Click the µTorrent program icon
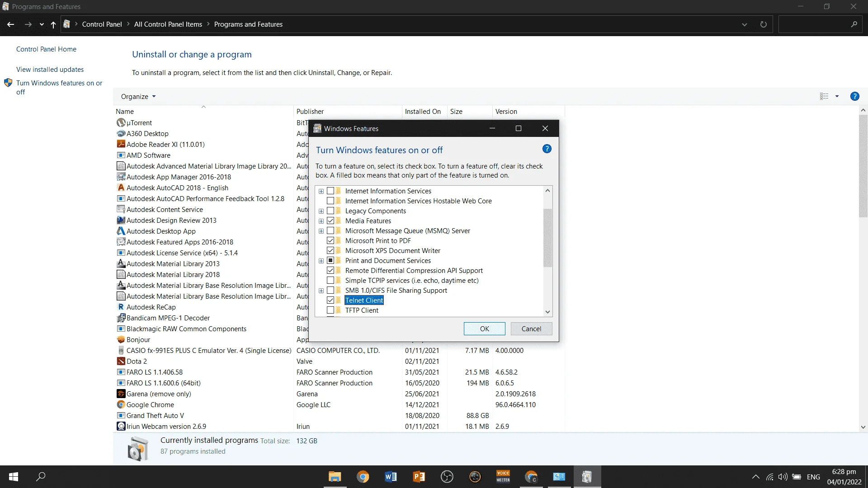 (x=121, y=122)
